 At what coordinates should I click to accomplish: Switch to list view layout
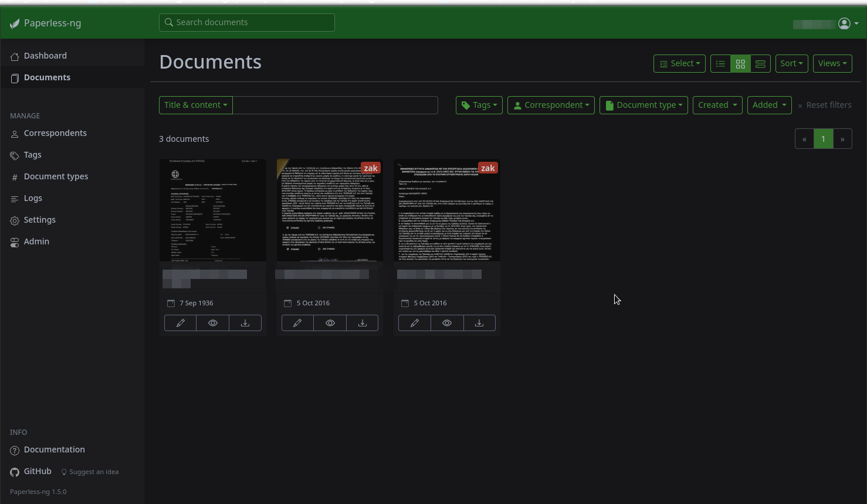coord(721,63)
